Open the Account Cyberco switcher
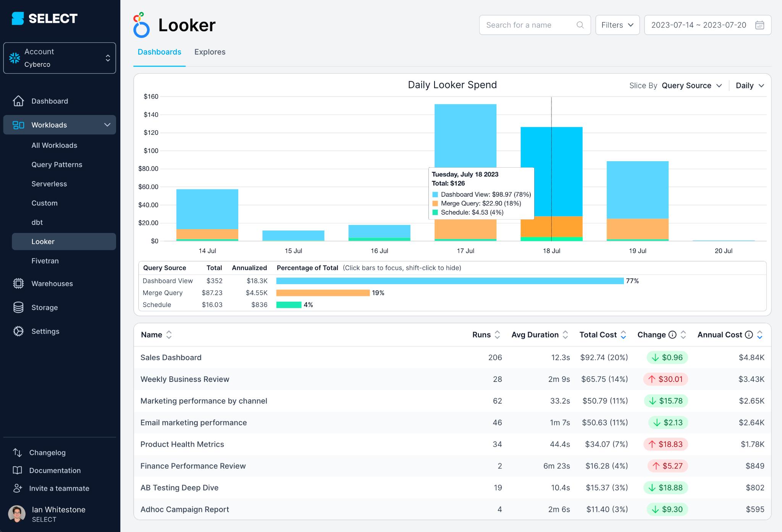The height and width of the screenshot is (532, 782). [60, 58]
